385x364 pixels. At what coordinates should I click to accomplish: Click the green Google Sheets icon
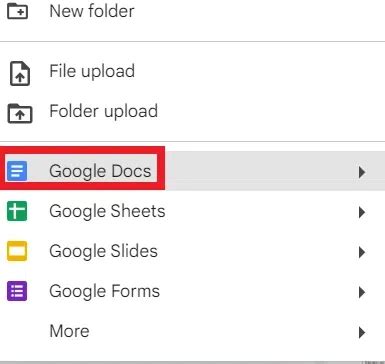point(17,211)
